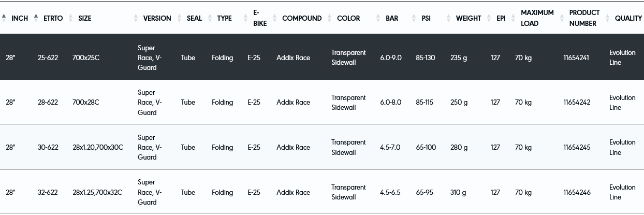
Task: Click the 28x1.20,700x30C size cell
Action: tap(98, 147)
